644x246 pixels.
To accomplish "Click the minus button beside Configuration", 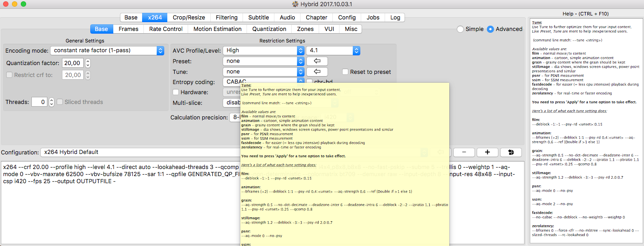I will coord(464,152).
